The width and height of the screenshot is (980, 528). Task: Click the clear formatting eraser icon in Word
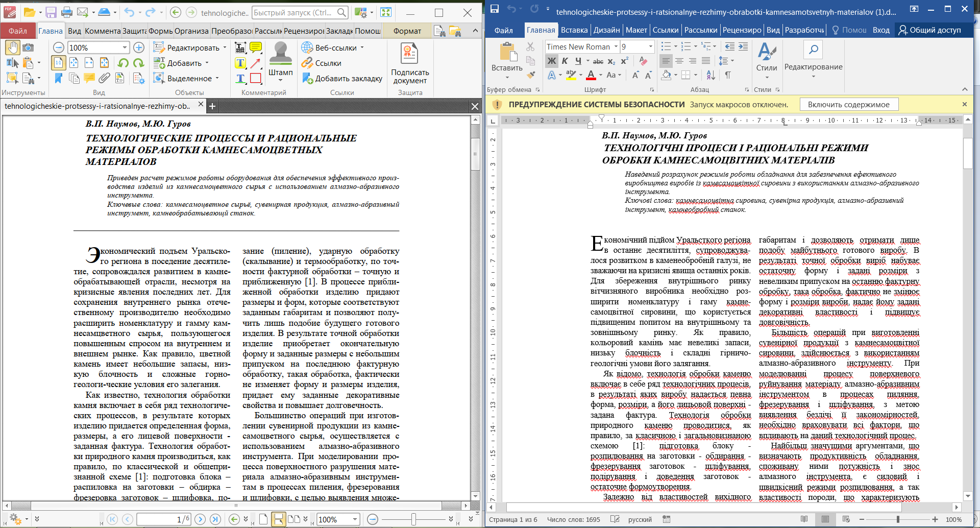(643, 61)
